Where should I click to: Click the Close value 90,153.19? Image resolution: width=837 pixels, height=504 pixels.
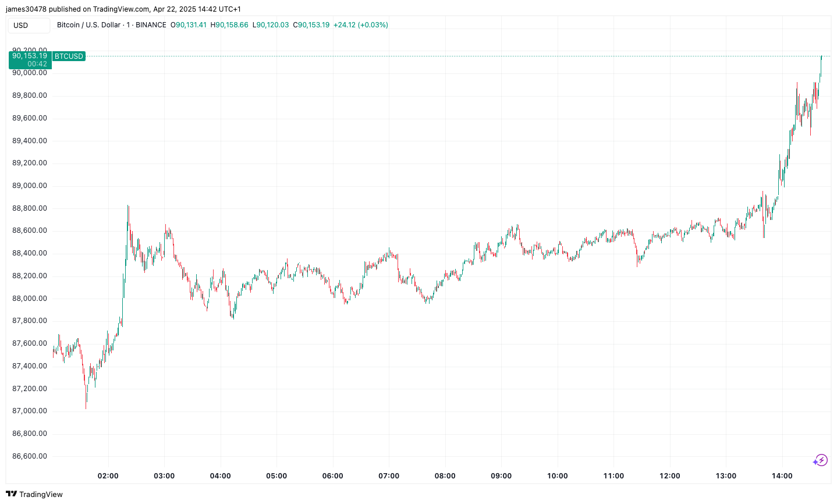coord(313,25)
